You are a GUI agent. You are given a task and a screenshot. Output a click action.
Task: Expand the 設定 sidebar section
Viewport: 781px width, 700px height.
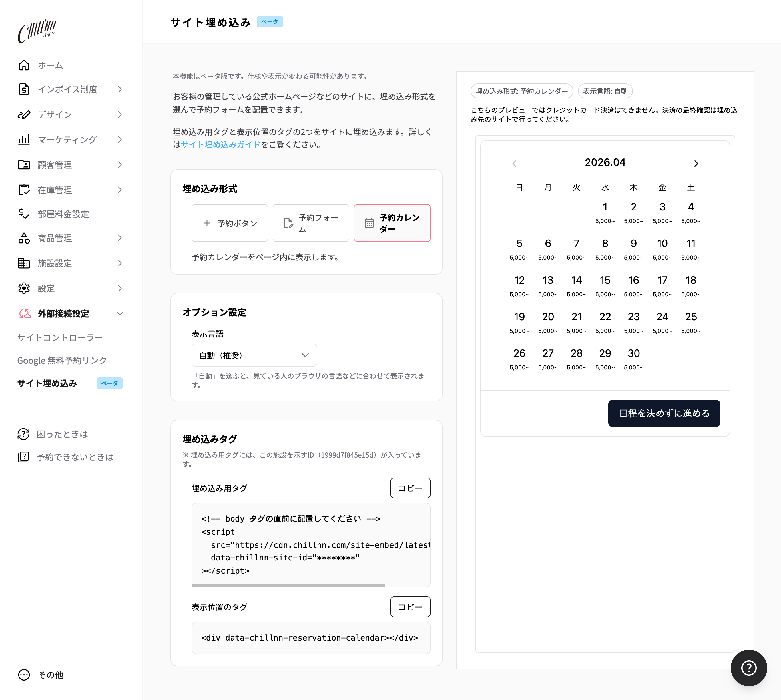coord(46,288)
